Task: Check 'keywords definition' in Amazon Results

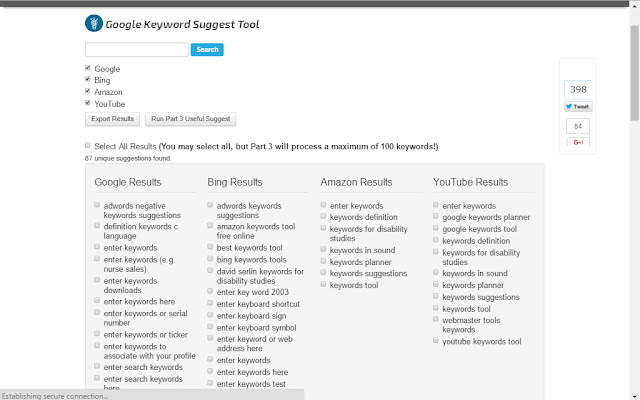Action: 323,216
